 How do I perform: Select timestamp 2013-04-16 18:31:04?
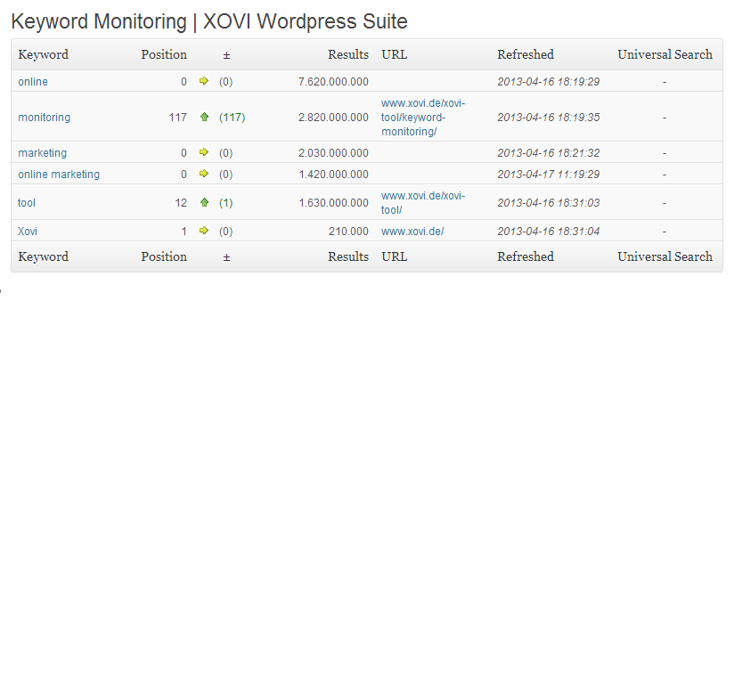(x=548, y=232)
